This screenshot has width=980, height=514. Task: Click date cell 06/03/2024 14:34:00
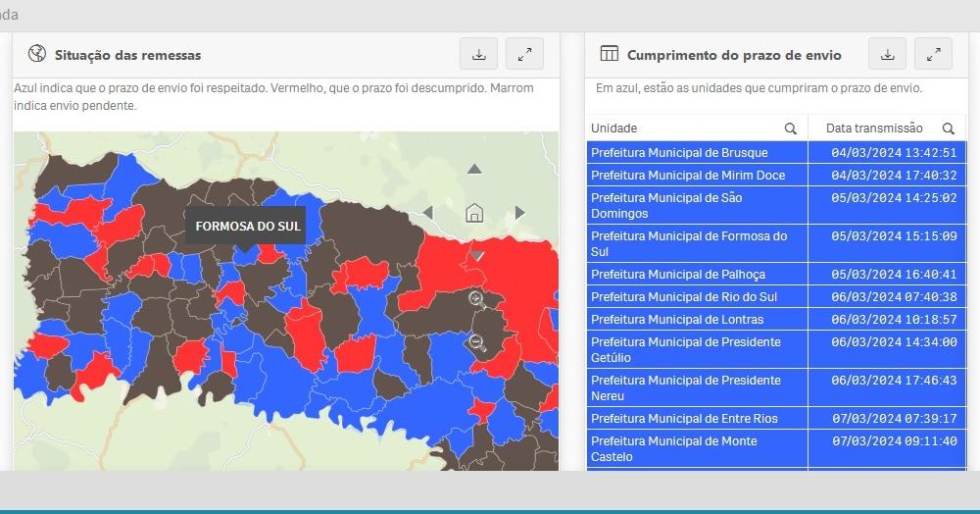point(888,349)
